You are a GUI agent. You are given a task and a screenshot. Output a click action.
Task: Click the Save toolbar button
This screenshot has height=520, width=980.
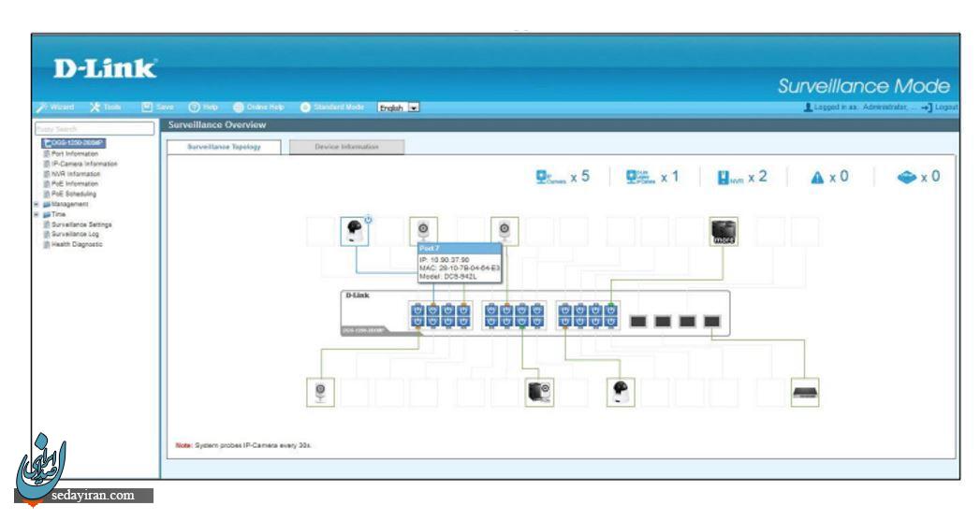tap(157, 108)
